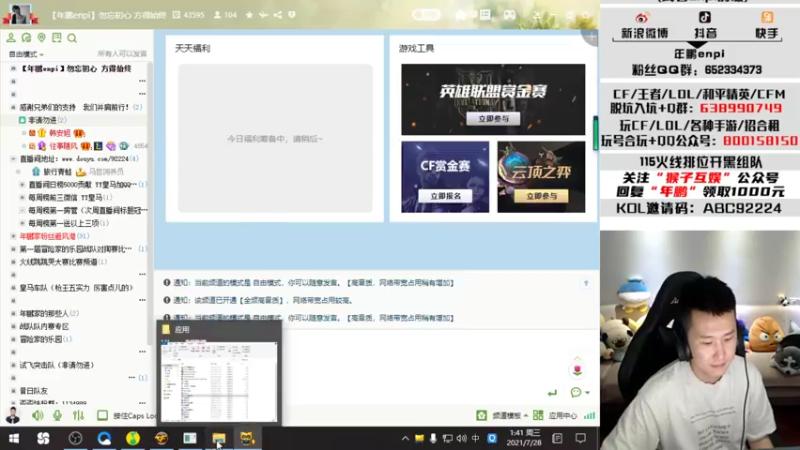Click the taskbar clock showing 1:41

pos(524,438)
